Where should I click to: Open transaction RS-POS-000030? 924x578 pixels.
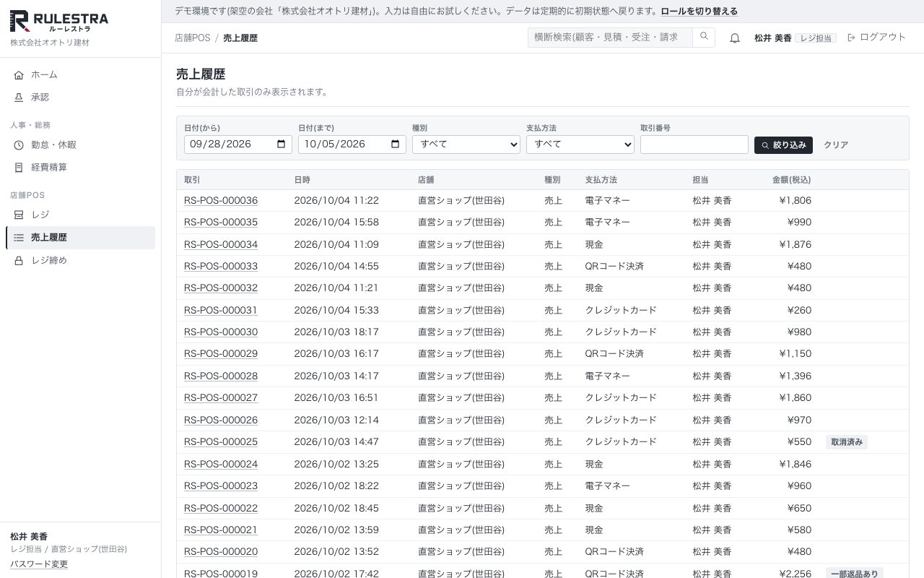coord(221,332)
